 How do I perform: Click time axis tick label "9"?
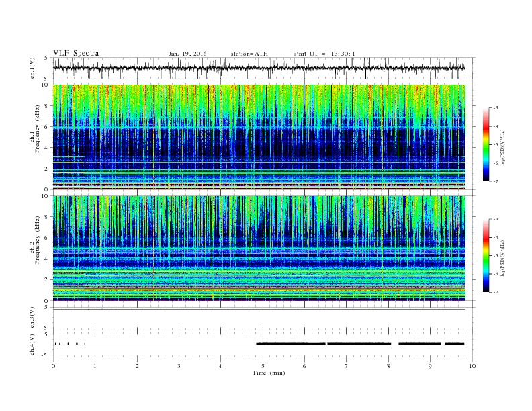[x=430, y=366]
